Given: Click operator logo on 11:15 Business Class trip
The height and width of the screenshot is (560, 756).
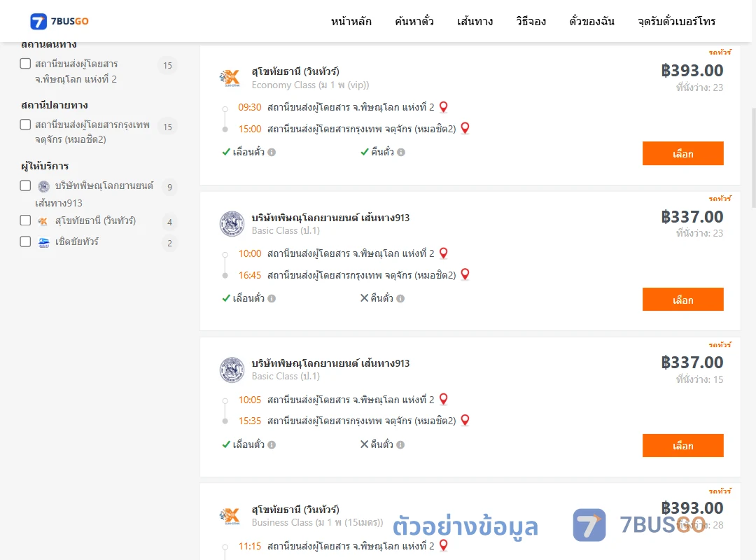Looking at the screenshot, I should (x=230, y=516).
